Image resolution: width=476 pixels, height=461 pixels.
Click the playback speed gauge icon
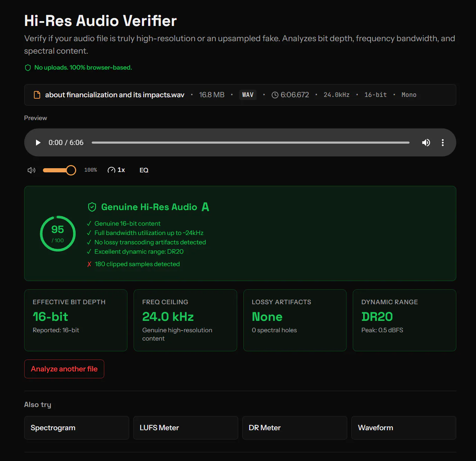coord(111,170)
